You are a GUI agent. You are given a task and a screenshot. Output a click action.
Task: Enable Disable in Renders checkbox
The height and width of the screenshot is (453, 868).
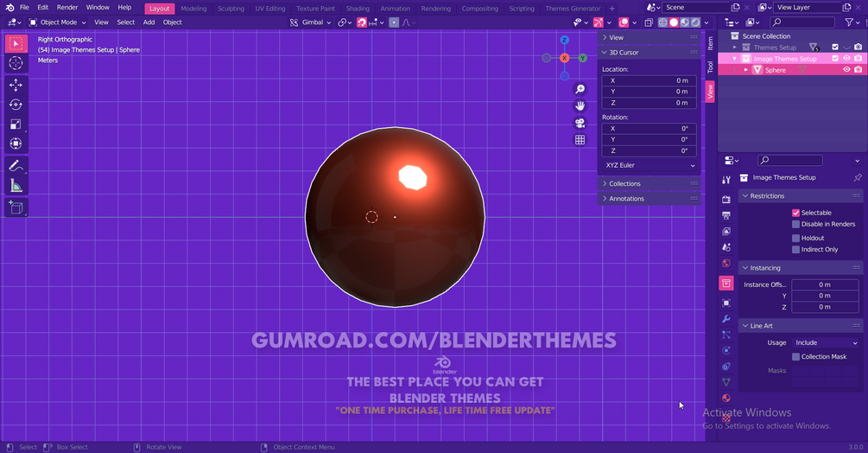point(795,224)
